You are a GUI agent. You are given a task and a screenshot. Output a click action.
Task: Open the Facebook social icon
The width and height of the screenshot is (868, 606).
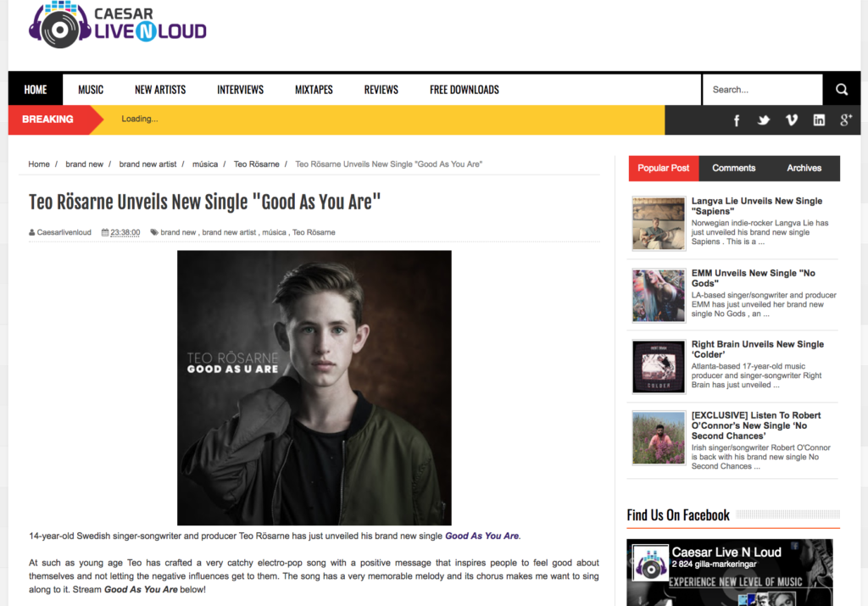point(737,120)
